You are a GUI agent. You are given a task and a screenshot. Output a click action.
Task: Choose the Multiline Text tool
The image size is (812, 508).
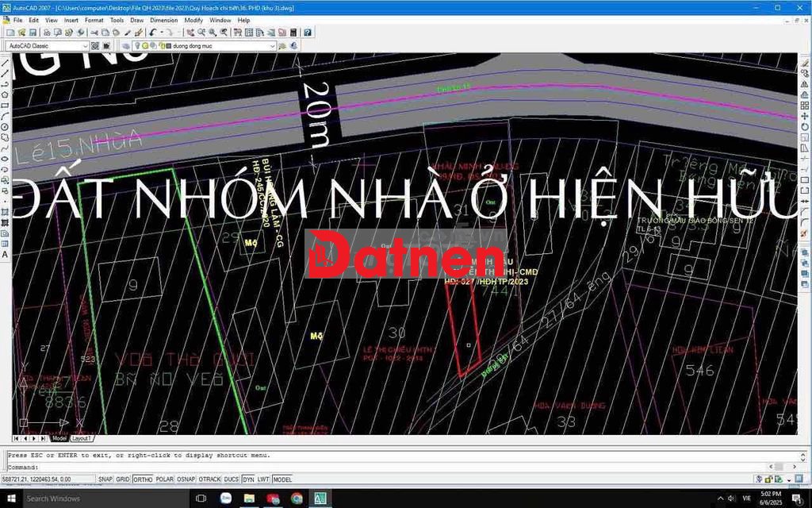pyautogui.click(x=5, y=255)
